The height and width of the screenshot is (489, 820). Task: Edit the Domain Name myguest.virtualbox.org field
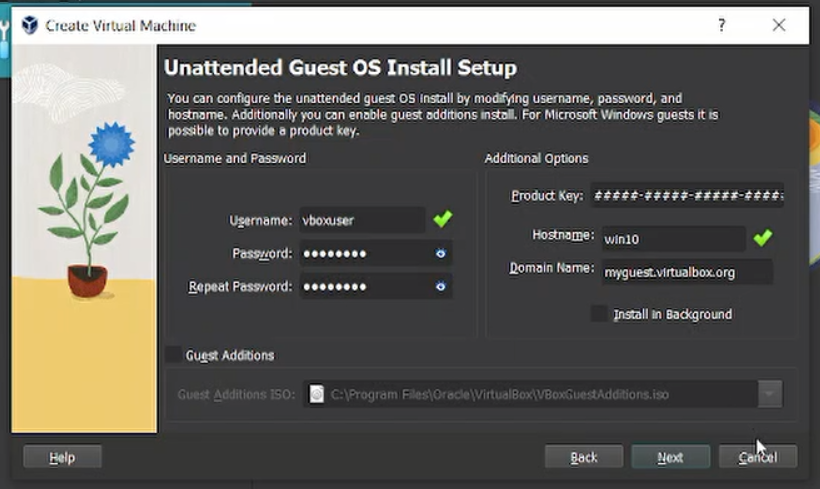tap(685, 271)
